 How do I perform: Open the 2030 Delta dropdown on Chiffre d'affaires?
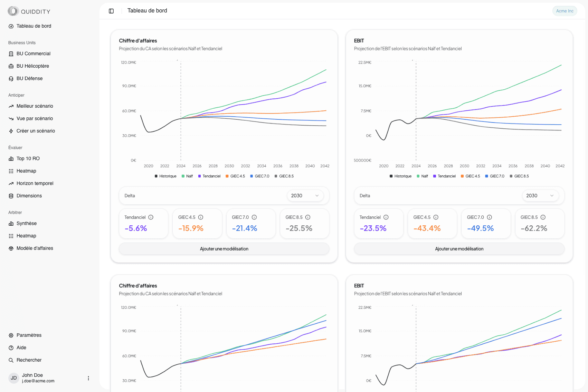pyautogui.click(x=305, y=195)
